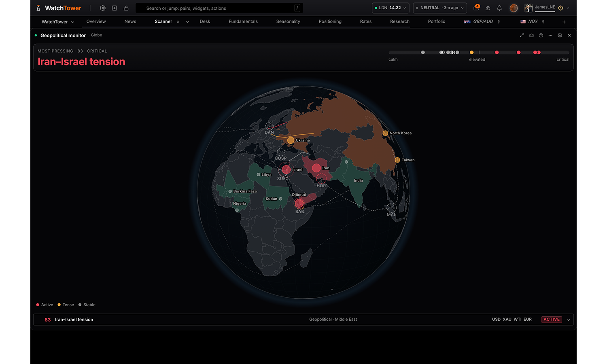
Task: Open the WatchTower workspace dropdown
Action: point(58,22)
